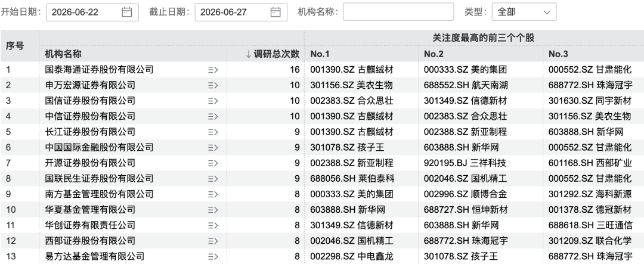Click 301078.SZ 孩子王 in row 6
644x264 pixels.
[347, 147]
